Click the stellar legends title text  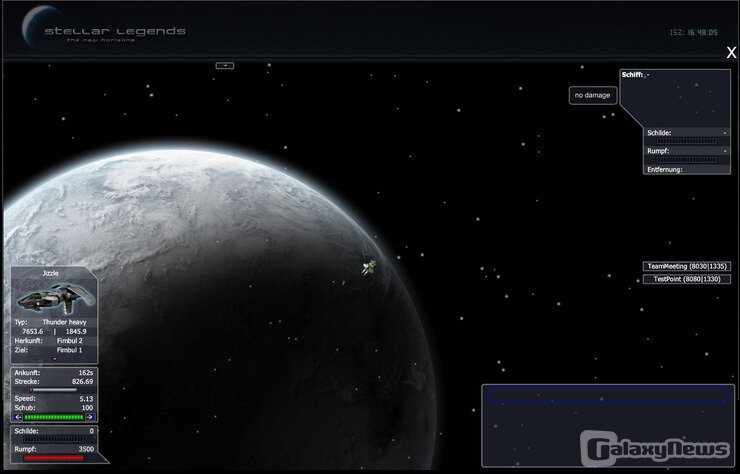pos(115,32)
